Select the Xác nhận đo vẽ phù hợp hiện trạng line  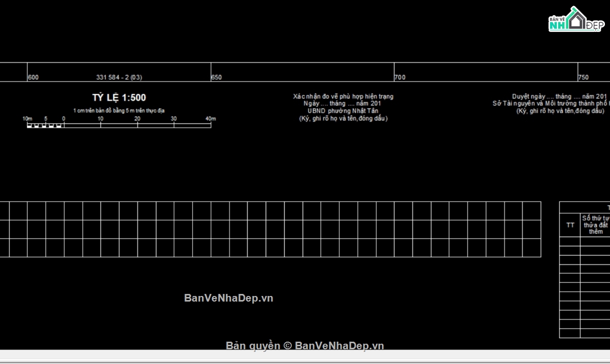point(343,96)
